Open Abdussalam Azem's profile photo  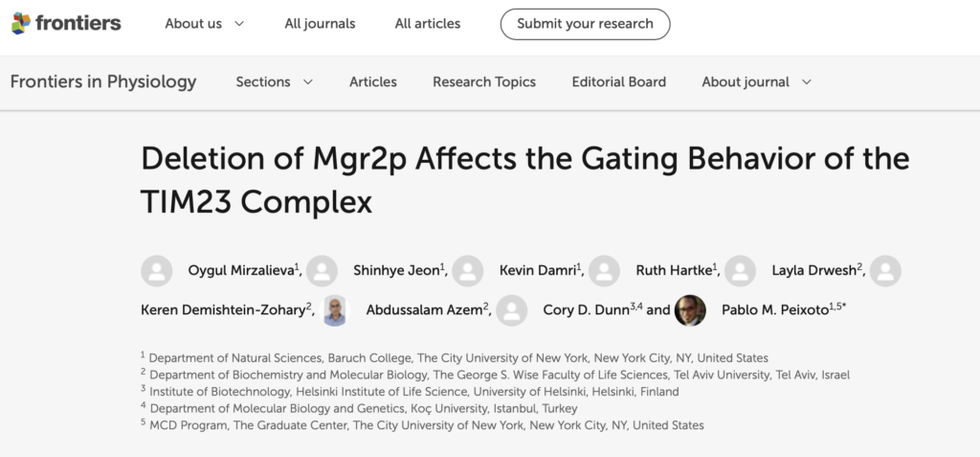point(334,309)
